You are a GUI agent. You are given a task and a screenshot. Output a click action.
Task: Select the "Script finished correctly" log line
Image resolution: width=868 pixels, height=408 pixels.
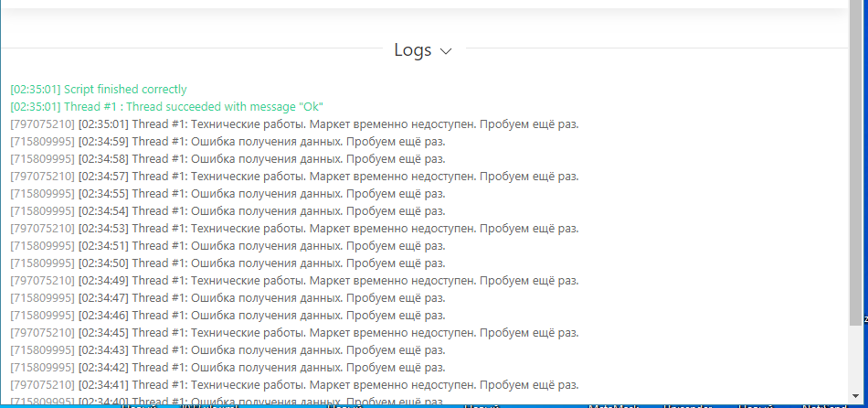click(99, 90)
